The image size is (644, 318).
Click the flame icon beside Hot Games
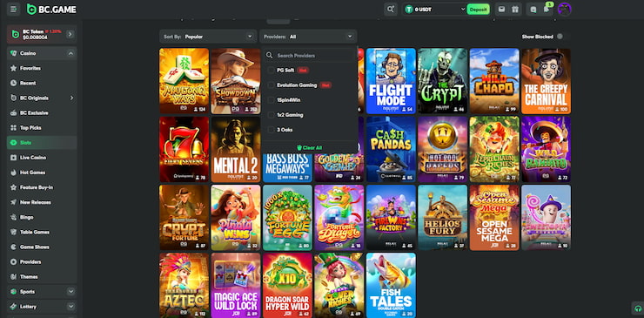(14, 173)
